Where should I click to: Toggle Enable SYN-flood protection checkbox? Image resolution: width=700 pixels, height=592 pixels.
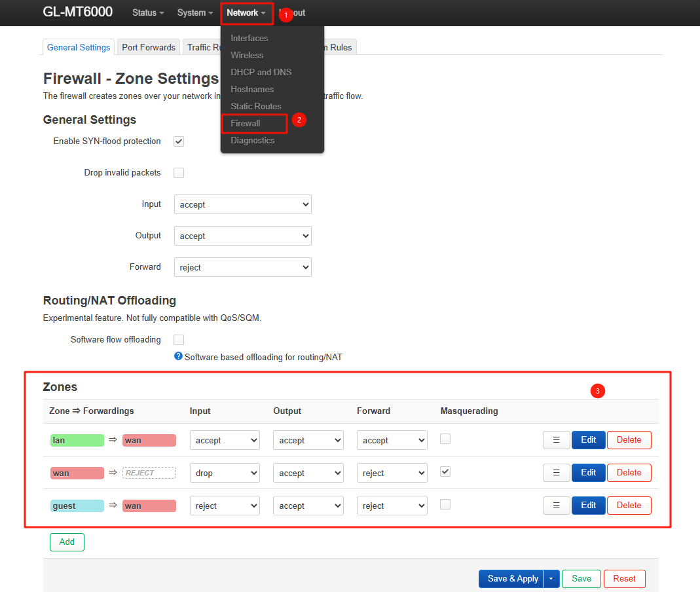[179, 141]
